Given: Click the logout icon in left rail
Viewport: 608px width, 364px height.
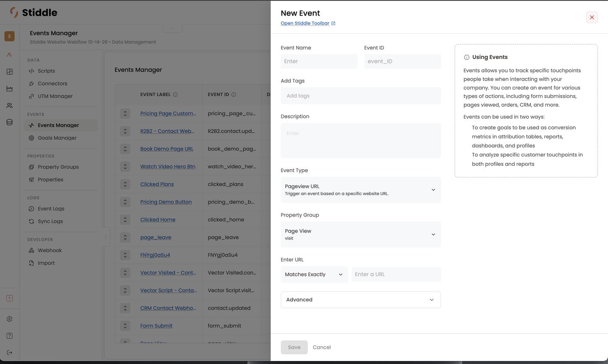Looking at the screenshot, I should [x=10, y=353].
